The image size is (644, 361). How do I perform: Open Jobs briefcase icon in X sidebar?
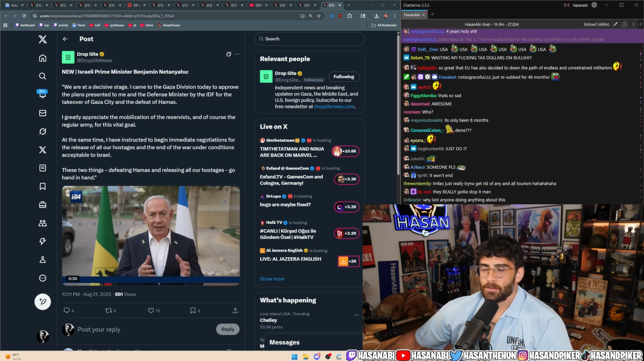(43, 205)
